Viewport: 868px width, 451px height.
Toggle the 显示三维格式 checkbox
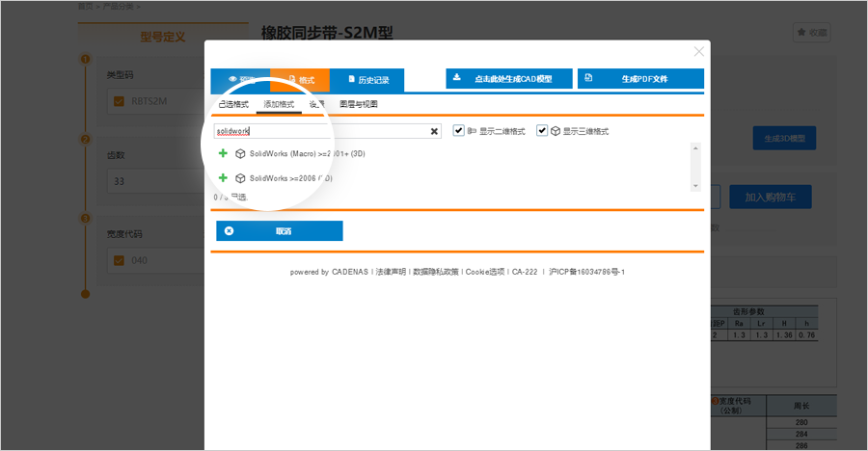tap(543, 130)
